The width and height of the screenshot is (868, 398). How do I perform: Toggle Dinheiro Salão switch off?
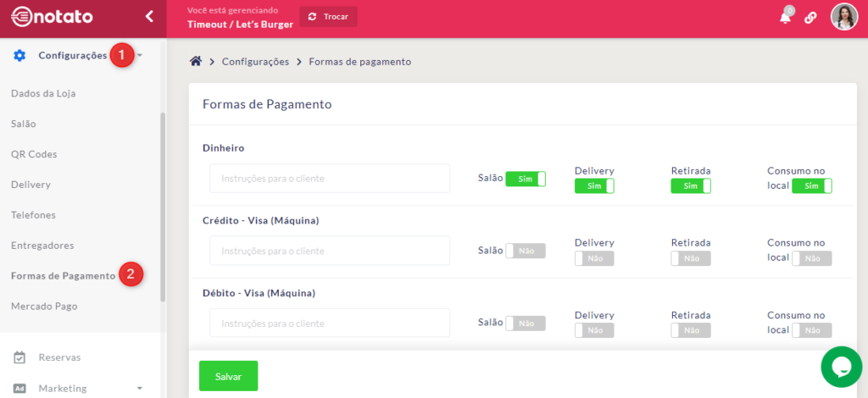pos(526,179)
